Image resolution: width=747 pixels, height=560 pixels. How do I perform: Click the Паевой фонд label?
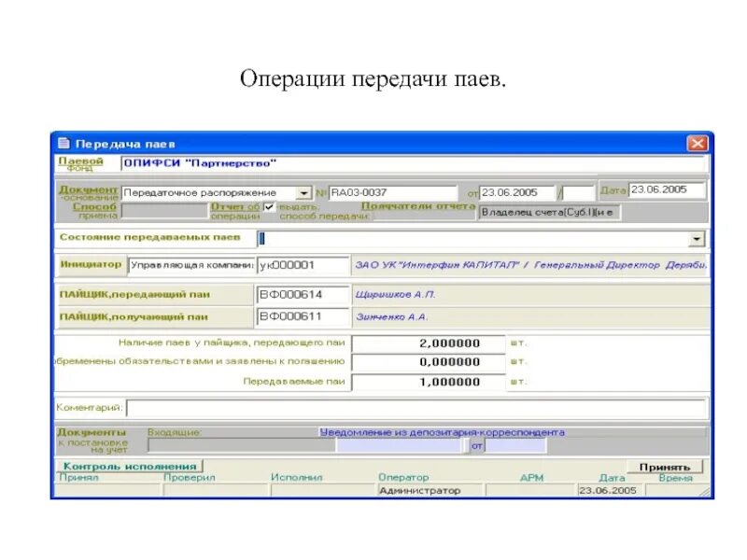(x=80, y=164)
